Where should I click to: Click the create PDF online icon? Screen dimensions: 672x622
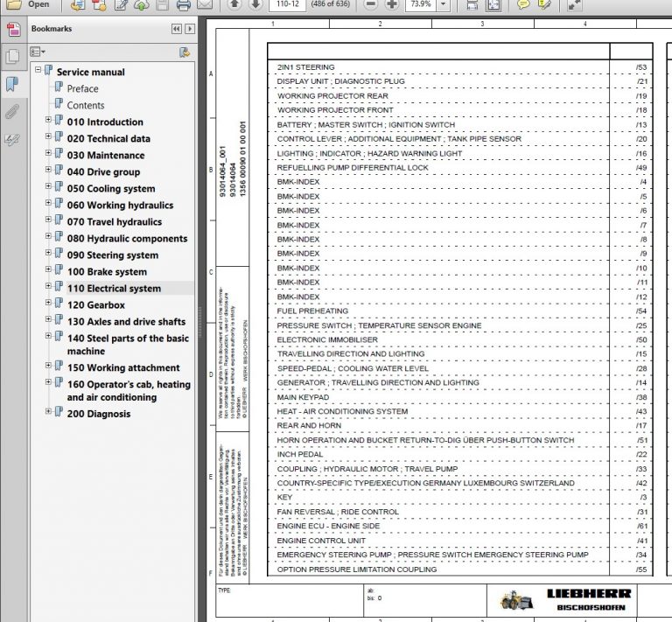pyautogui.click(x=100, y=4)
